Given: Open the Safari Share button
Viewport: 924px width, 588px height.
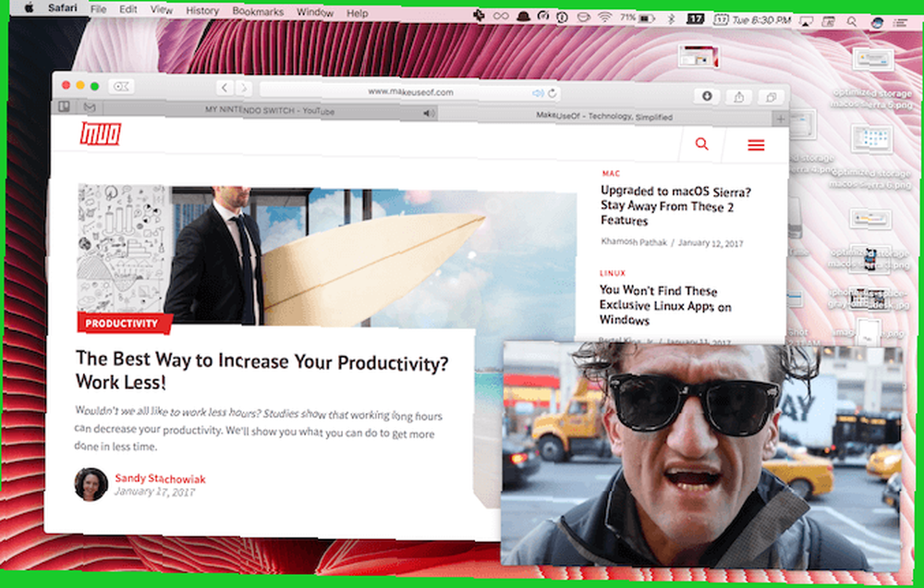Looking at the screenshot, I should [x=739, y=97].
